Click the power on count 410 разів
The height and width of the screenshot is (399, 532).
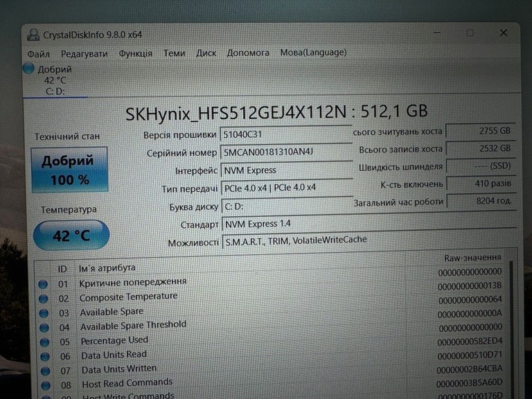[481, 184]
